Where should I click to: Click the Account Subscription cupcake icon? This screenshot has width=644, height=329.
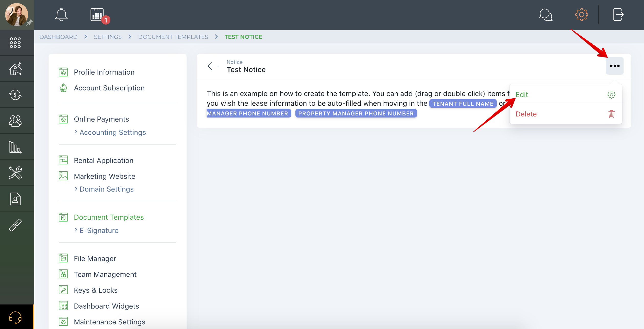coord(63,88)
